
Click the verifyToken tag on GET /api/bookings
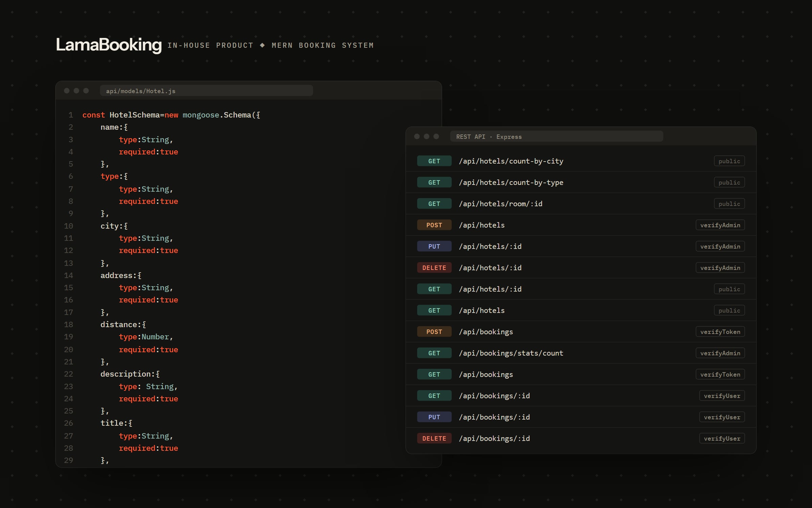pos(720,375)
